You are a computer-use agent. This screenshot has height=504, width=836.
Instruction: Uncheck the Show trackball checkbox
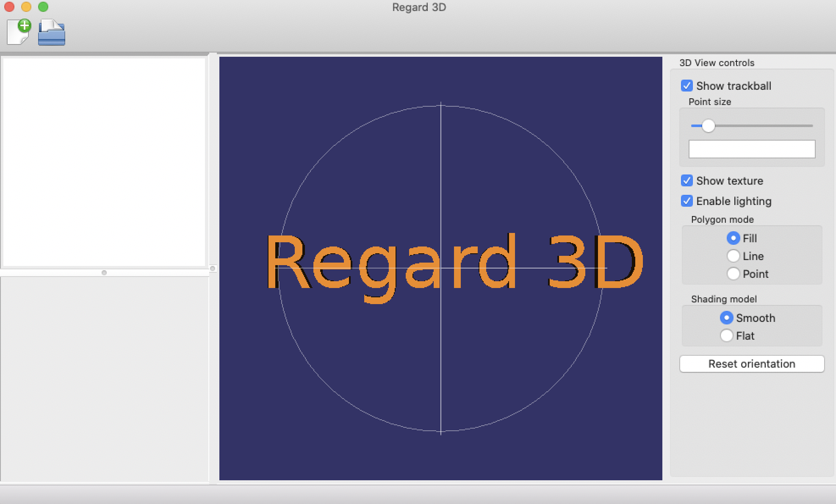click(x=687, y=86)
